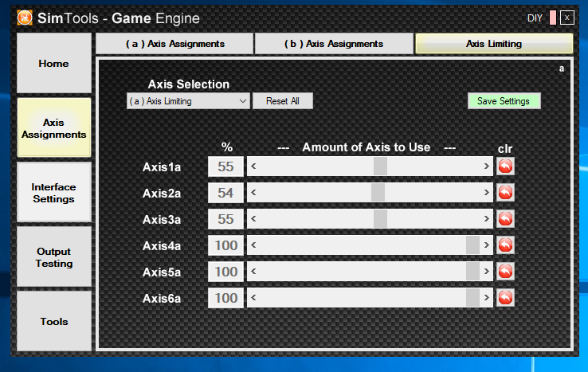This screenshot has height=372, width=588.
Task: Close the SimTools Game Engine window
Action: pyautogui.click(x=567, y=18)
